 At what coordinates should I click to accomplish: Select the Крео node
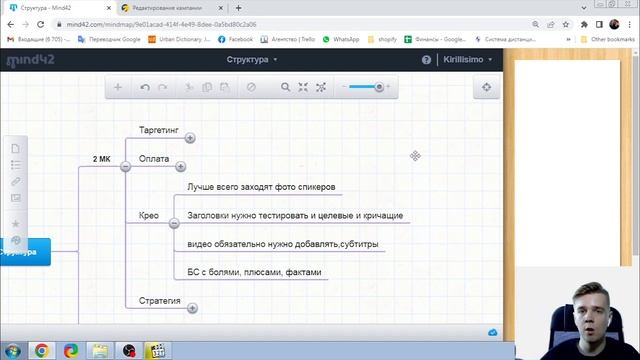point(149,216)
